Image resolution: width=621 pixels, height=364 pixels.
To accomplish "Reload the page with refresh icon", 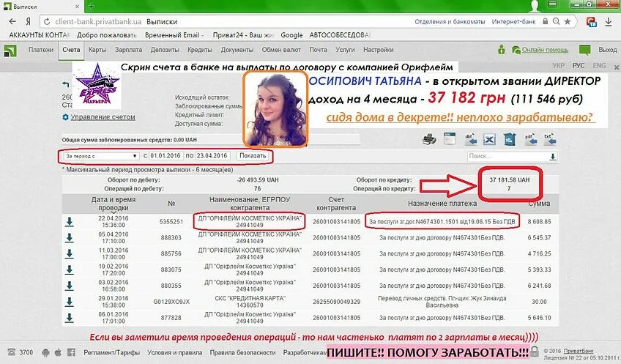I will click(47, 22).
